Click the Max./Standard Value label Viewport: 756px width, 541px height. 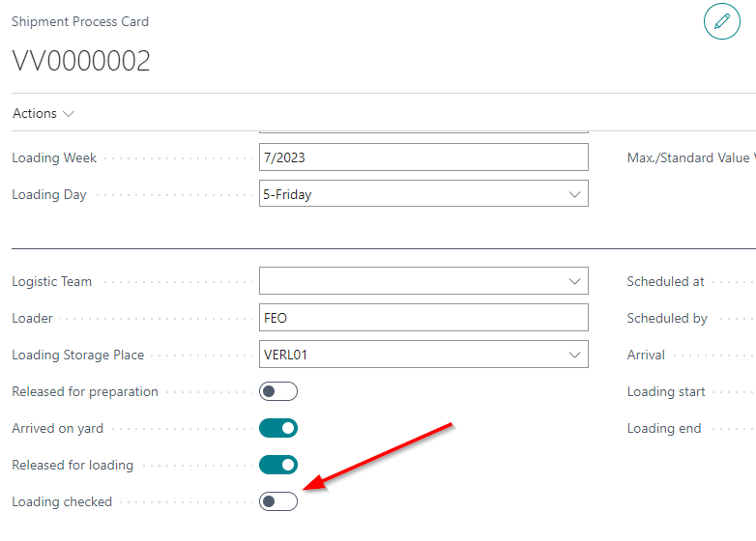(688, 157)
